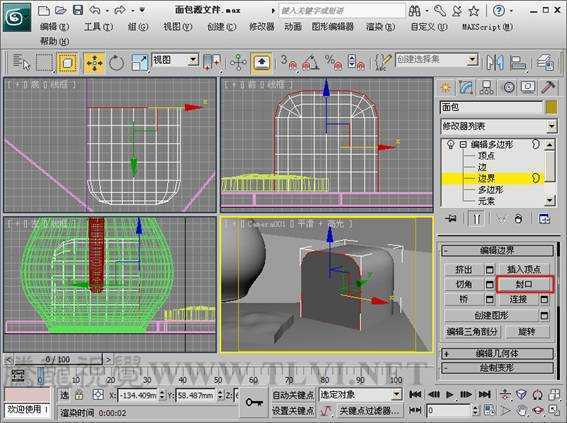Open the Layer Manager
The image size is (567, 423).
tap(545, 62)
